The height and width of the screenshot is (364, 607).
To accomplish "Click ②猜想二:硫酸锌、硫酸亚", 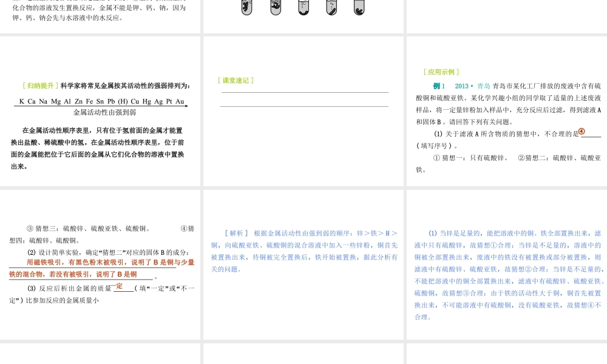I will (x=560, y=158).
